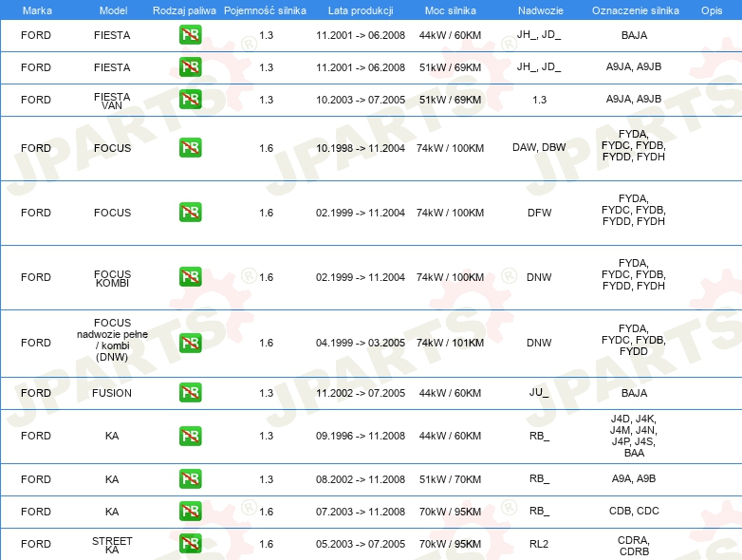The width and height of the screenshot is (742, 560).
Task: Click the Nadwozie column header
Action: pyautogui.click(x=541, y=10)
